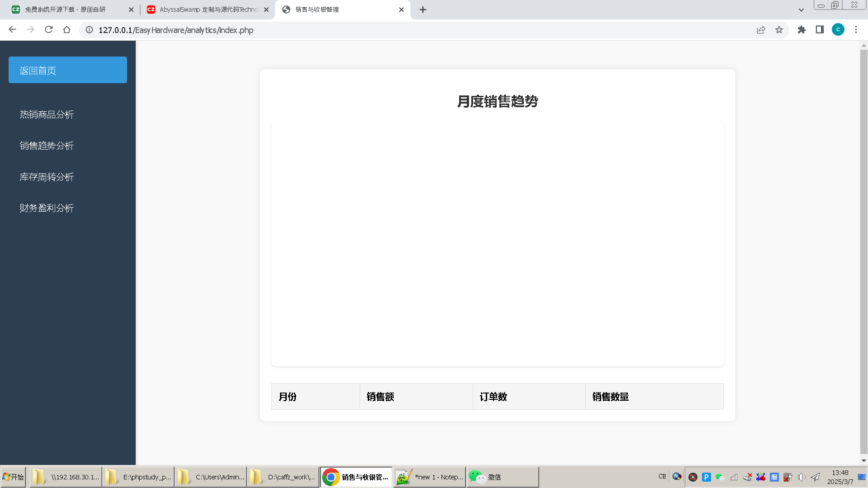Click the blue P tray icon

(x=706, y=477)
